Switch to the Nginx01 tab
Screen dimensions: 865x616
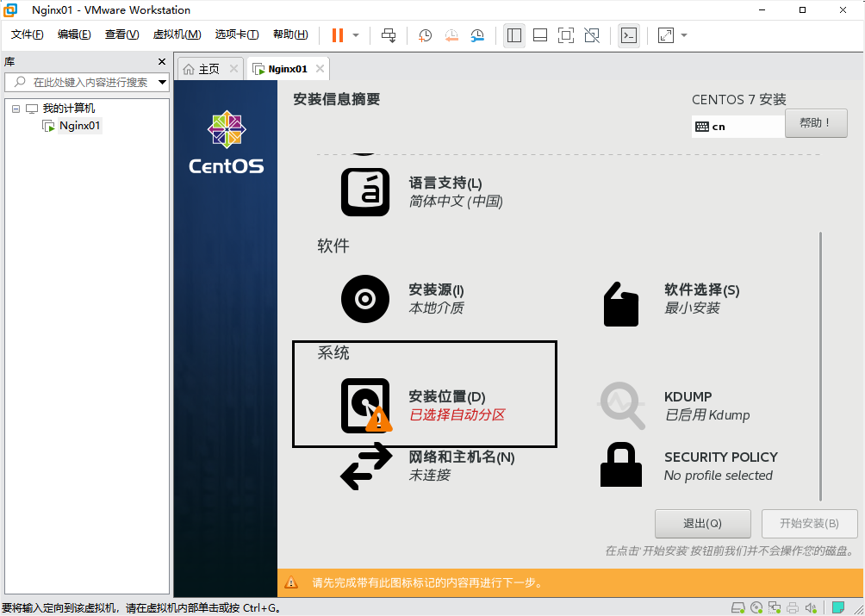[x=288, y=69]
